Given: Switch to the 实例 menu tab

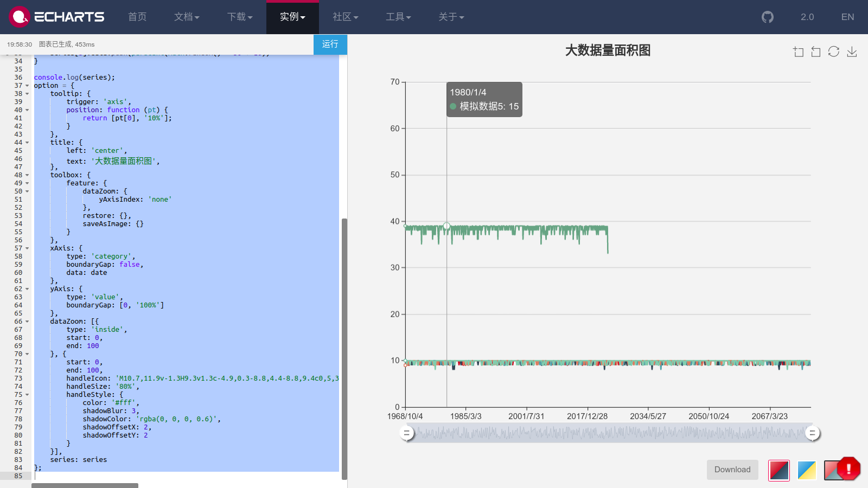Looking at the screenshot, I should [292, 17].
